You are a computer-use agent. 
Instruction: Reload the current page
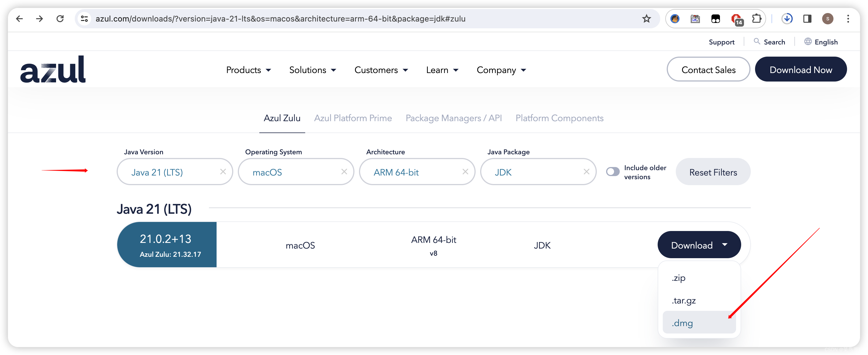click(x=60, y=18)
